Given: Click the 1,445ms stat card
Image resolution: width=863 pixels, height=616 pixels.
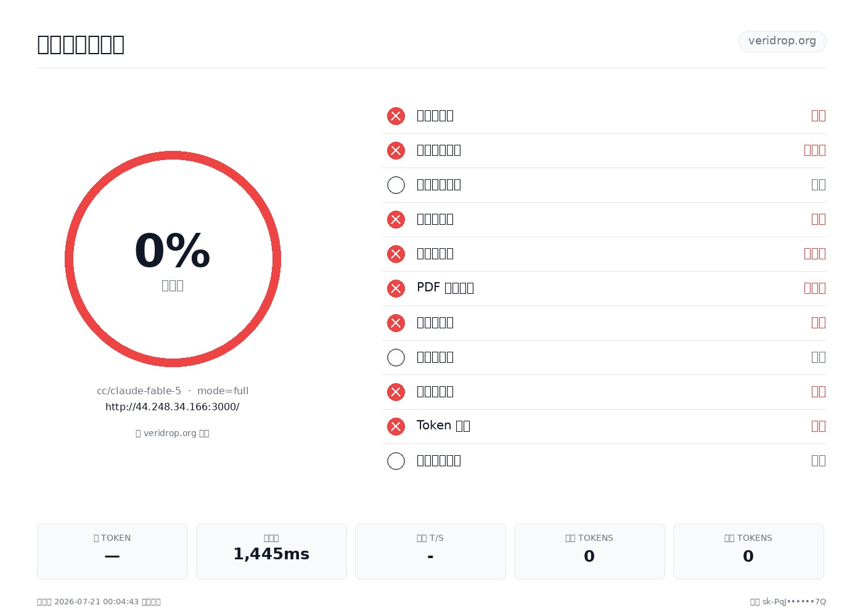Looking at the screenshot, I should (271, 551).
